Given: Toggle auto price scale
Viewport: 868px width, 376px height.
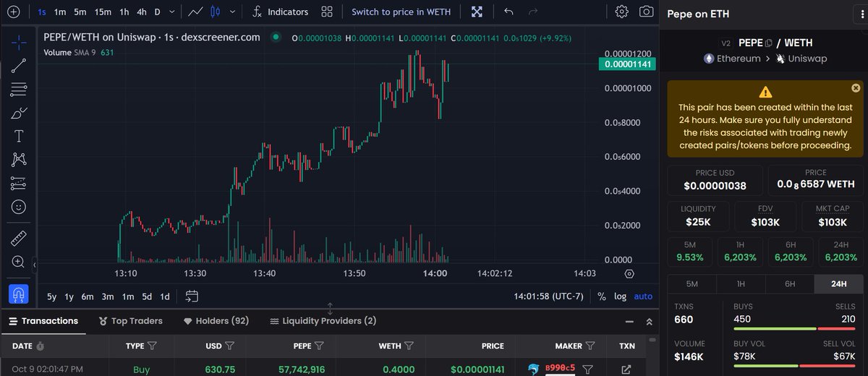Looking at the screenshot, I should 643,296.
